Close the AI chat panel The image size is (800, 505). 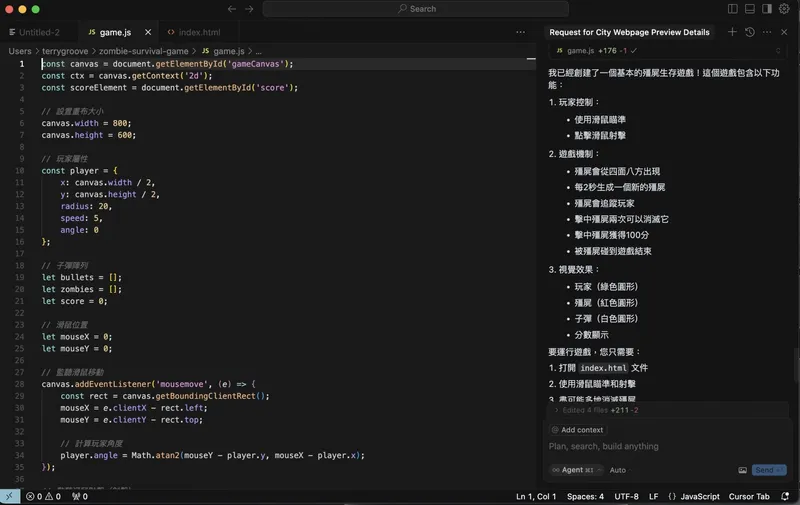pos(784,32)
